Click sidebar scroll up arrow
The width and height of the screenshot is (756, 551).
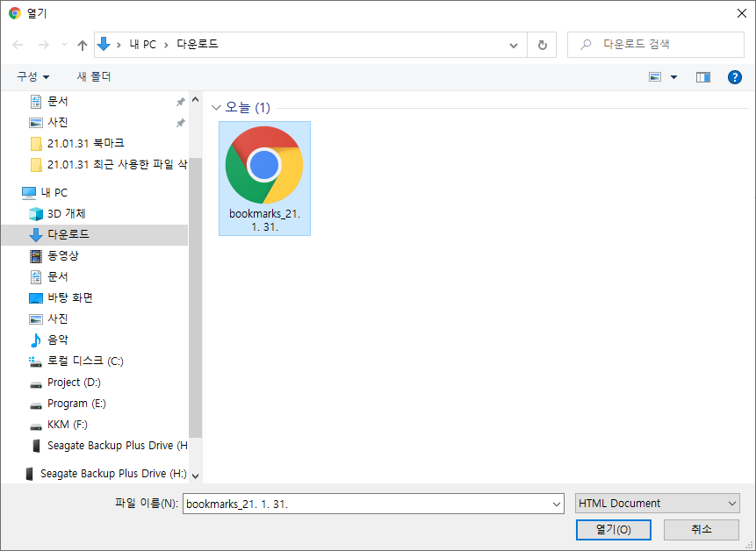[195, 100]
